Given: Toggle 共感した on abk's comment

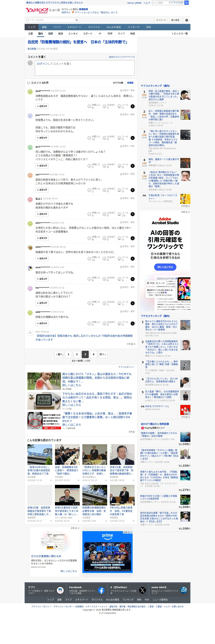Looking at the screenshot, I should click(x=94, y=324).
